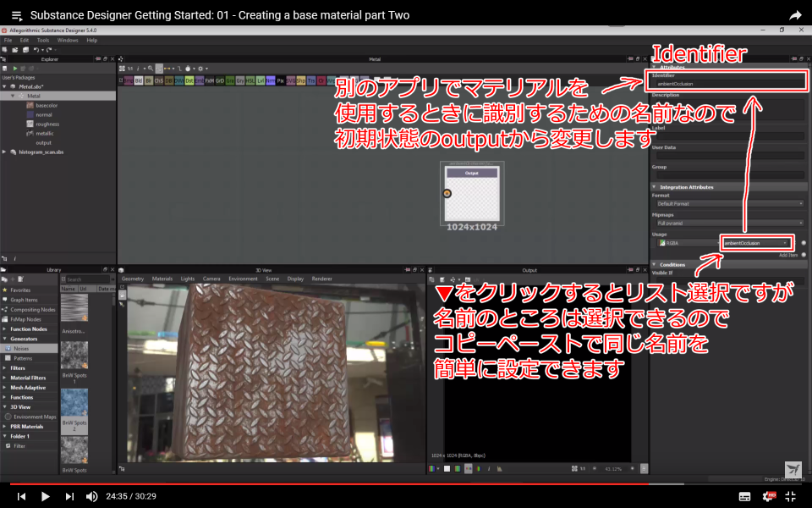
Task: Add a Grayscale Conversion (Gry) node
Action: (x=239, y=81)
